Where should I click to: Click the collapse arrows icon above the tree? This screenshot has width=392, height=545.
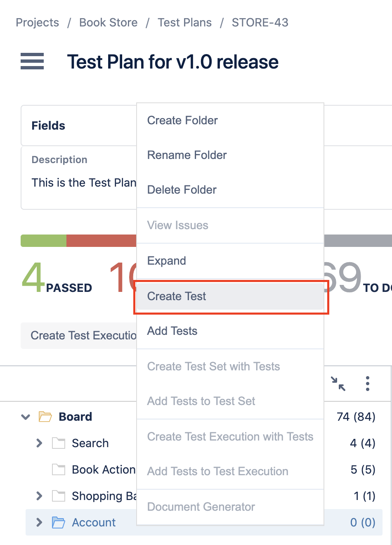click(338, 384)
